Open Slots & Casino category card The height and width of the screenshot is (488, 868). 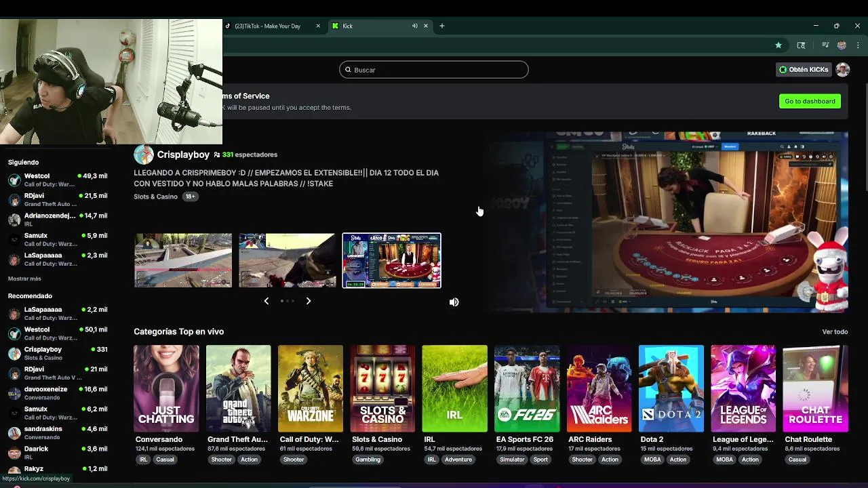382,388
